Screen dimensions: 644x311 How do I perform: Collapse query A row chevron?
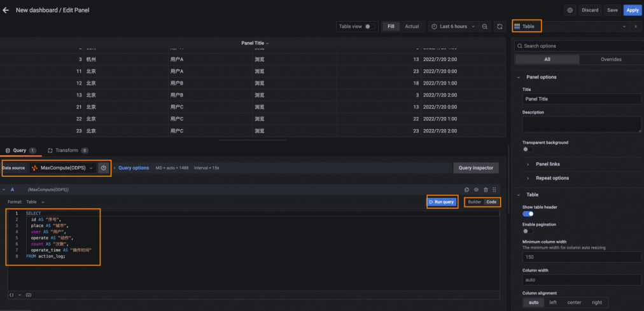[4, 190]
